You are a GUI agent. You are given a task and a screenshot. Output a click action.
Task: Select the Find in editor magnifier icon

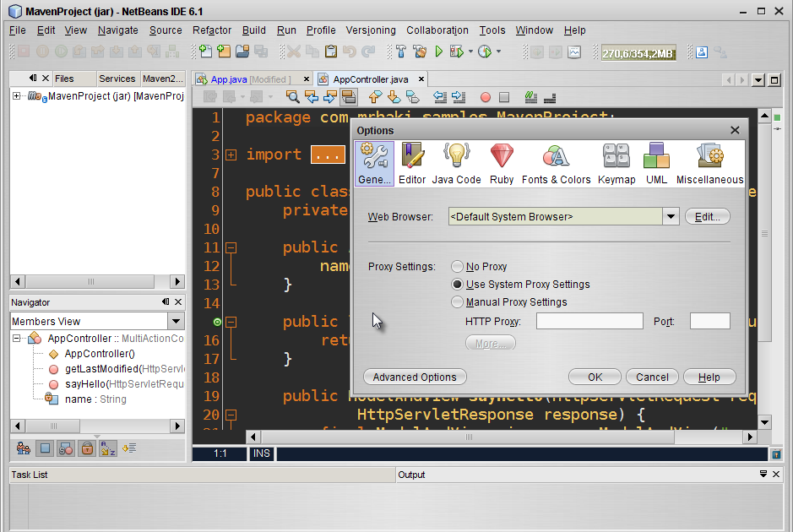click(x=292, y=96)
